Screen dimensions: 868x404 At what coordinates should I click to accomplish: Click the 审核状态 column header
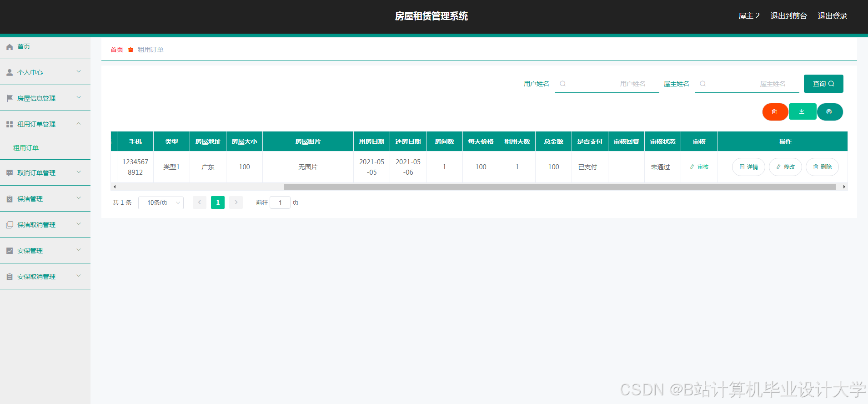pos(662,141)
